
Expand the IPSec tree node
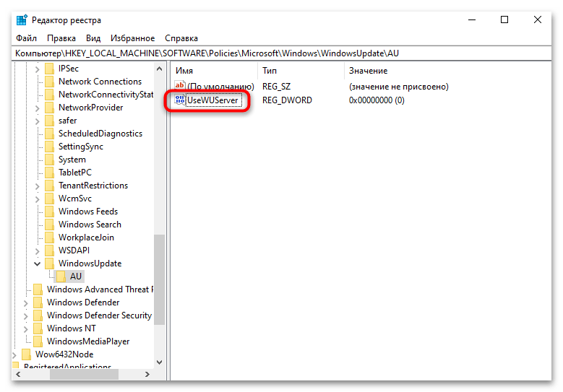click(x=37, y=69)
